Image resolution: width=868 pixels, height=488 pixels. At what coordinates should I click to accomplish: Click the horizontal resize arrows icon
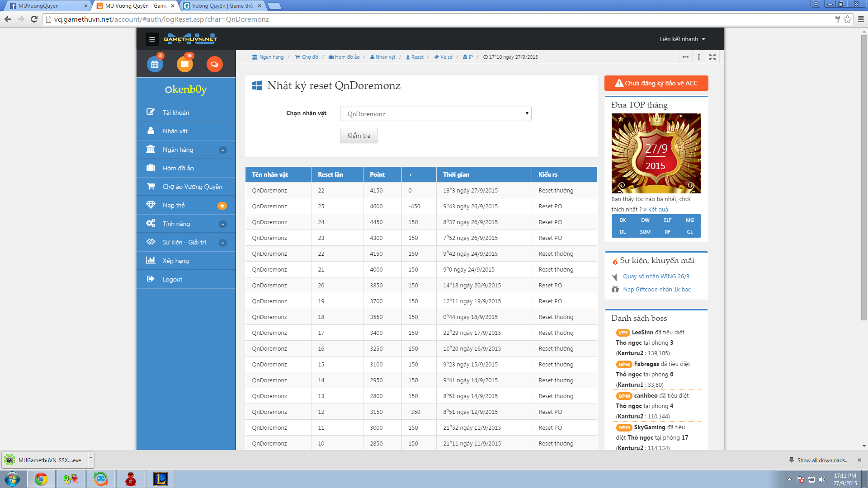click(685, 57)
